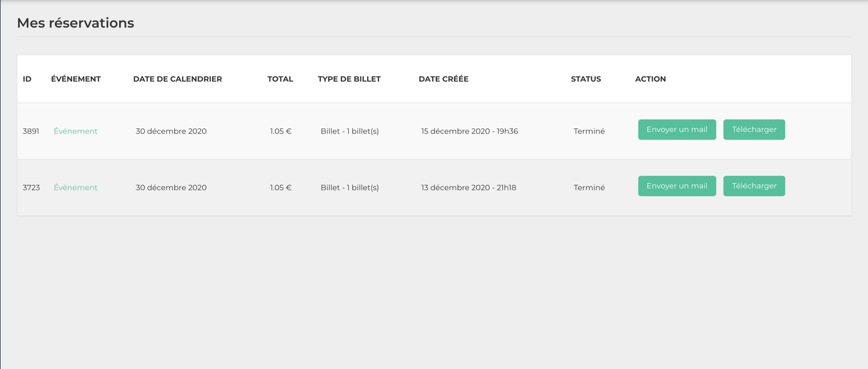Image resolution: width=868 pixels, height=369 pixels.
Task: Click the ÉVÉNEMENT column header
Action: point(76,79)
